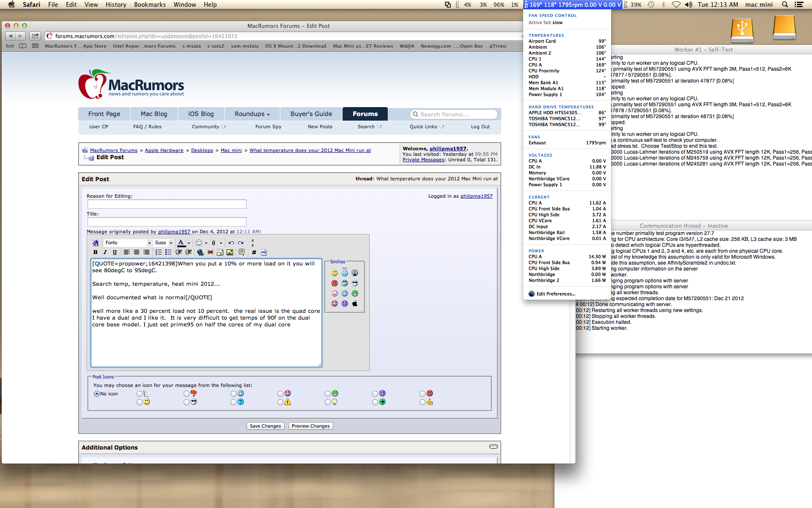This screenshot has width=812, height=508.
Task: Select the red angry face post icon radio
Action: (x=422, y=394)
